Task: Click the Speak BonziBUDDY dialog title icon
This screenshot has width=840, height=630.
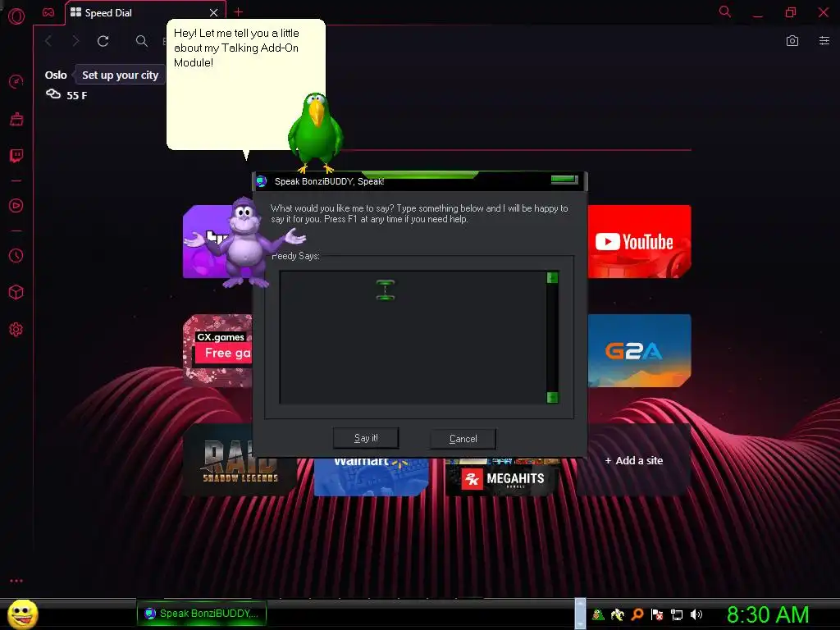Action: [262, 181]
